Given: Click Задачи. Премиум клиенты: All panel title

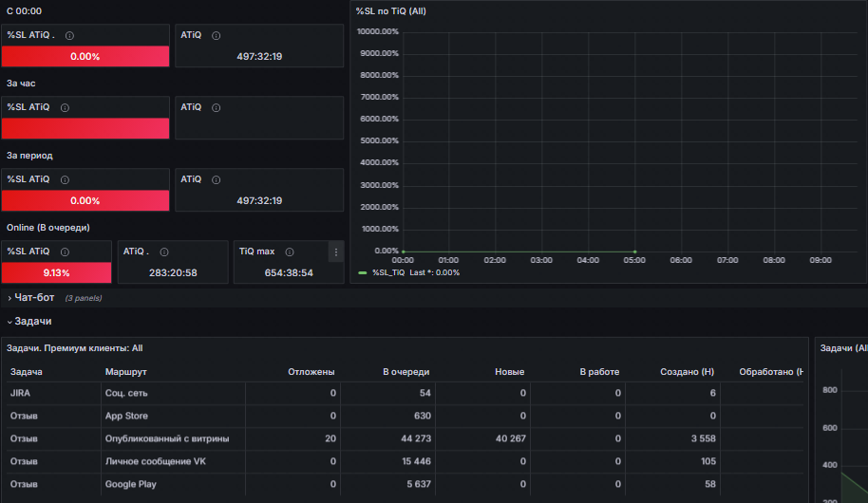Looking at the screenshot, I should pos(75,348).
